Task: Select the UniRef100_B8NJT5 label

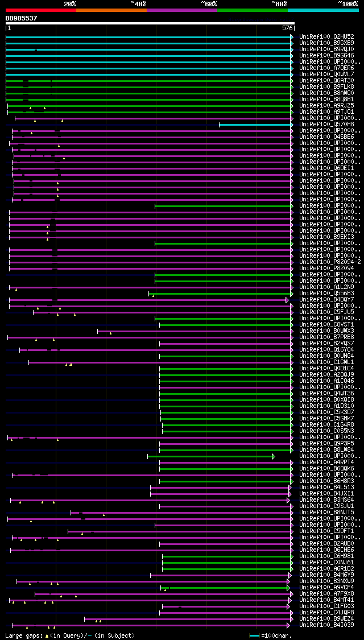Action: point(326,512)
